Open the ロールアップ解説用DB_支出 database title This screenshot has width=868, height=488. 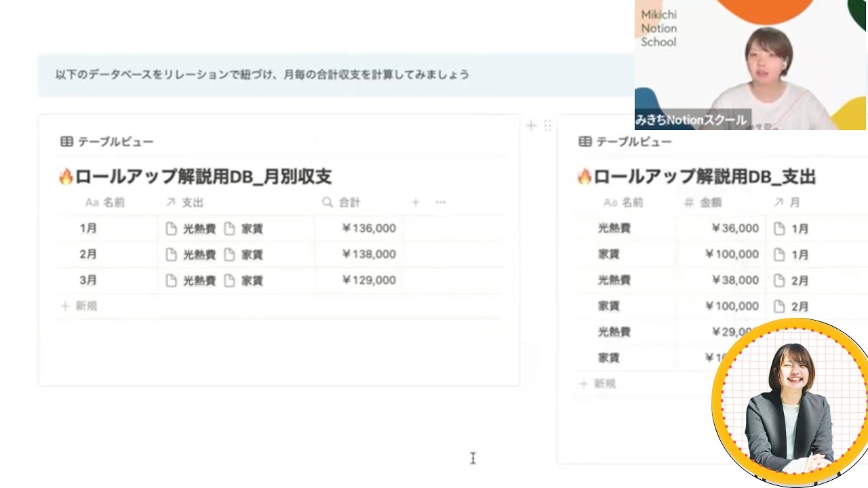pyautogui.click(x=705, y=177)
